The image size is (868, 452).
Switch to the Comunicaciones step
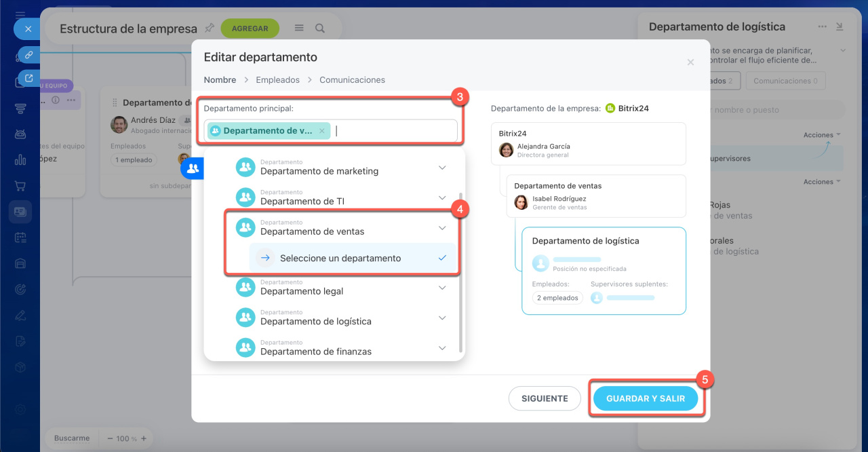(x=352, y=80)
